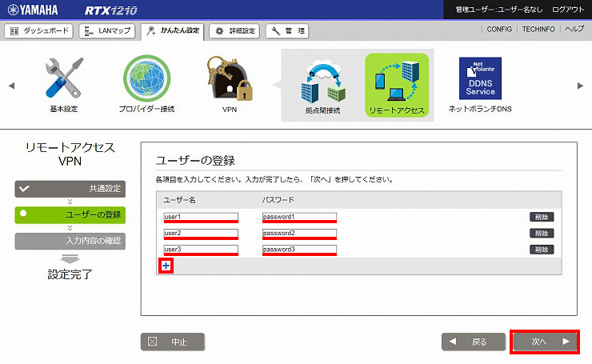Click the 設定完了 label
592x364 pixels.
point(70,274)
